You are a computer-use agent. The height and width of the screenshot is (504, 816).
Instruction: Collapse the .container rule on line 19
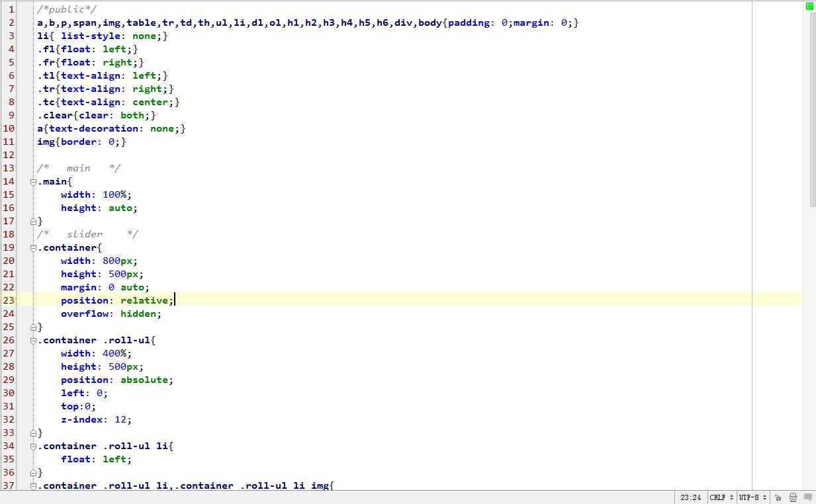(33, 247)
